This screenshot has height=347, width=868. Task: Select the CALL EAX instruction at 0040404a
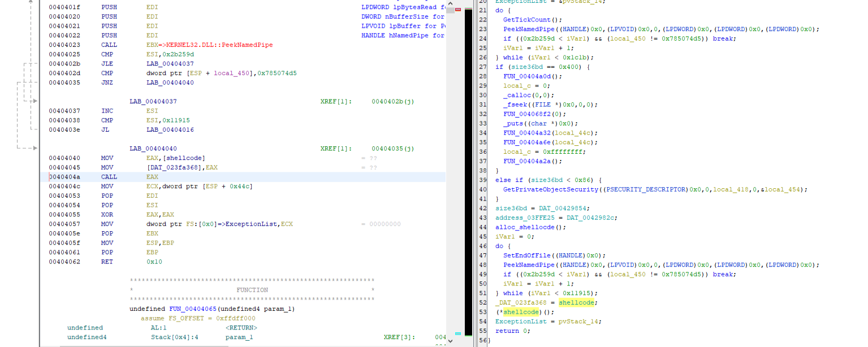pos(109,177)
